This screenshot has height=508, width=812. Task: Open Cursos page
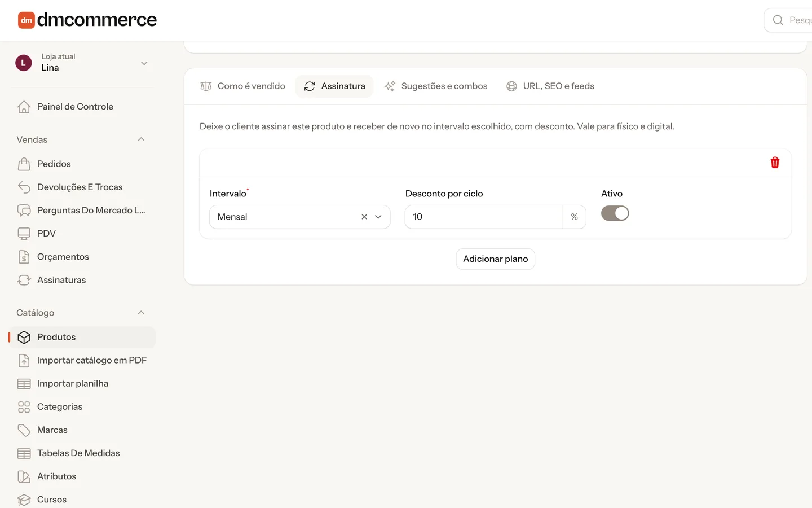click(x=82, y=500)
